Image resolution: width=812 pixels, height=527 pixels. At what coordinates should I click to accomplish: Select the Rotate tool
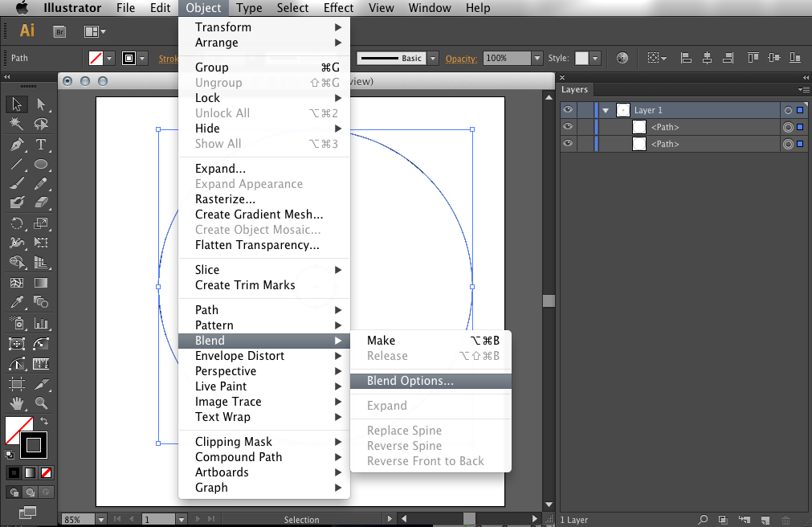click(17, 223)
